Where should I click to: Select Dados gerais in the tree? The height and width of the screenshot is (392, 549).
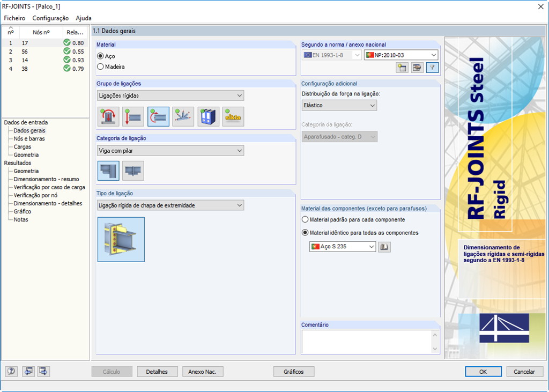(x=29, y=131)
